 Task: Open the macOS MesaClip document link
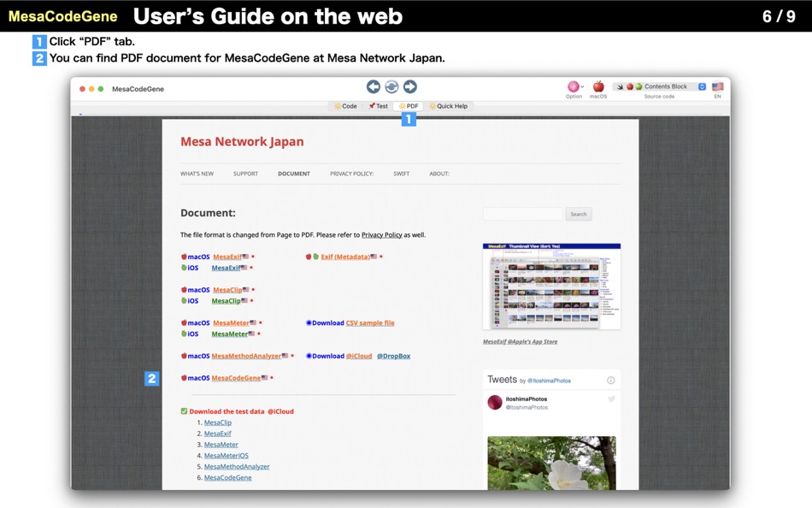point(227,290)
